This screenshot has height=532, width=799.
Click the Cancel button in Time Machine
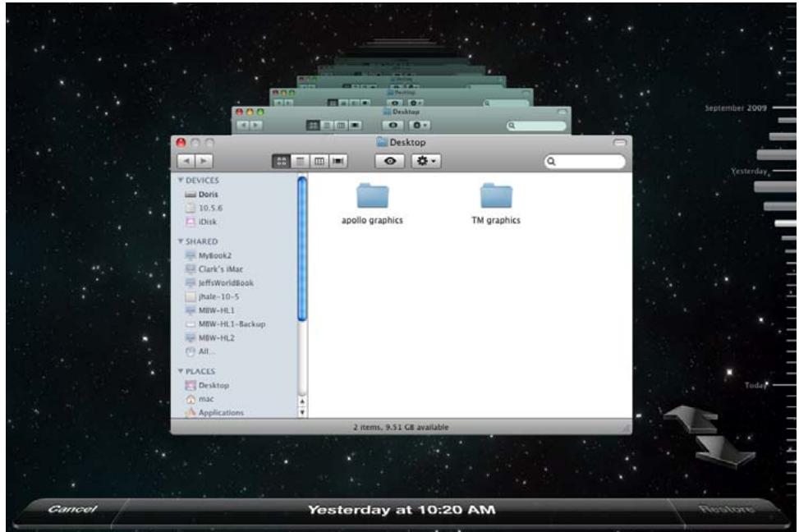point(71,509)
